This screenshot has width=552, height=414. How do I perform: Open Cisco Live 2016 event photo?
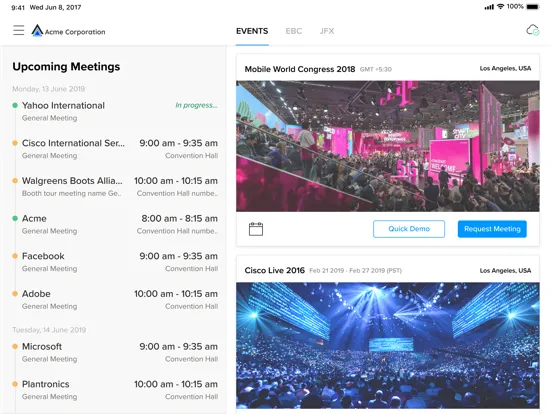[388, 345]
